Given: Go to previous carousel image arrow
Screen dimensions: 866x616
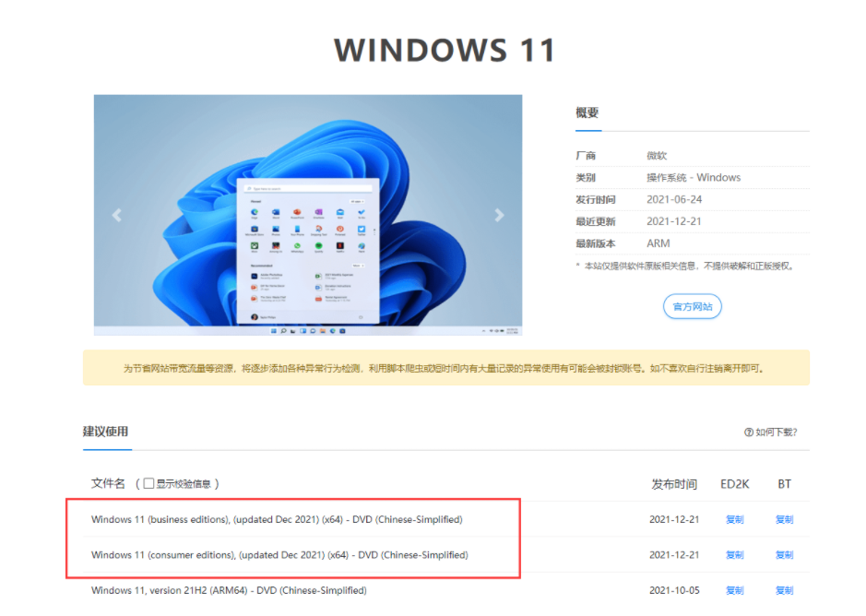Looking at the screenshot, I should 116,215.
